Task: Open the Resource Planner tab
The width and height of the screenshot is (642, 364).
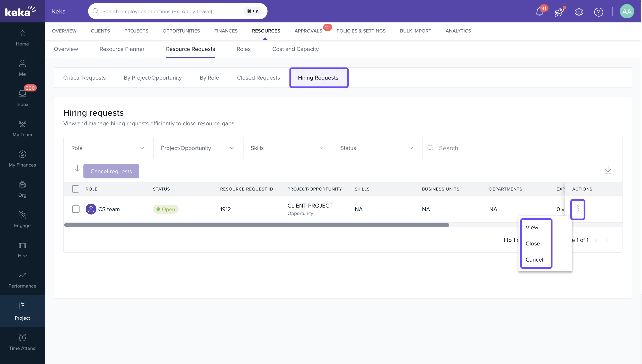Action: [x=122, y=49]
